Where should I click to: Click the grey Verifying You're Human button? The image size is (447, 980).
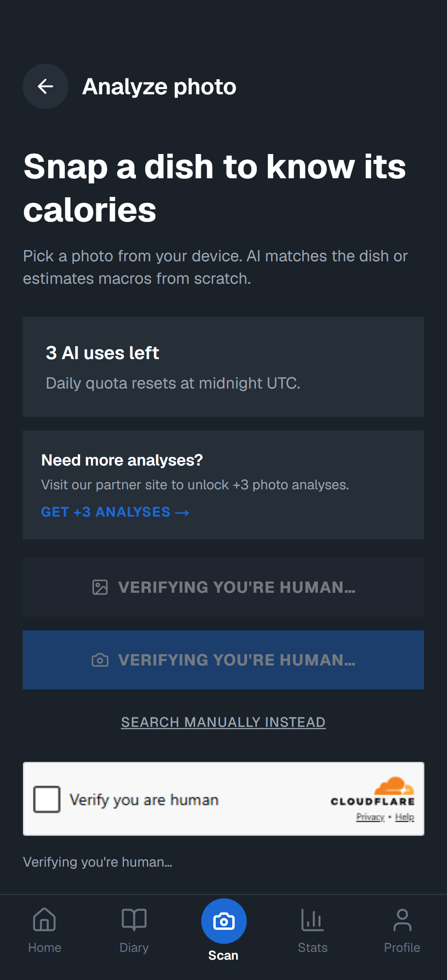coord(223,587)
